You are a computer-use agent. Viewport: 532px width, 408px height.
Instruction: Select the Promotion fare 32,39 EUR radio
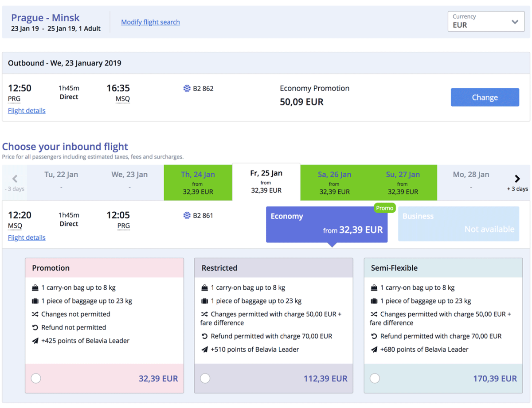pos(36,378)
